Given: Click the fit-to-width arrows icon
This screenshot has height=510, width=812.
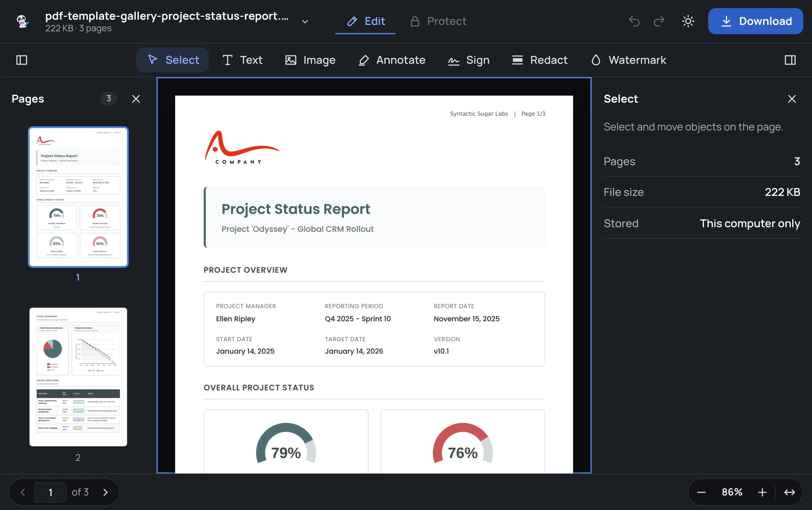Looking at the screenshot, I should coord(789,492).
